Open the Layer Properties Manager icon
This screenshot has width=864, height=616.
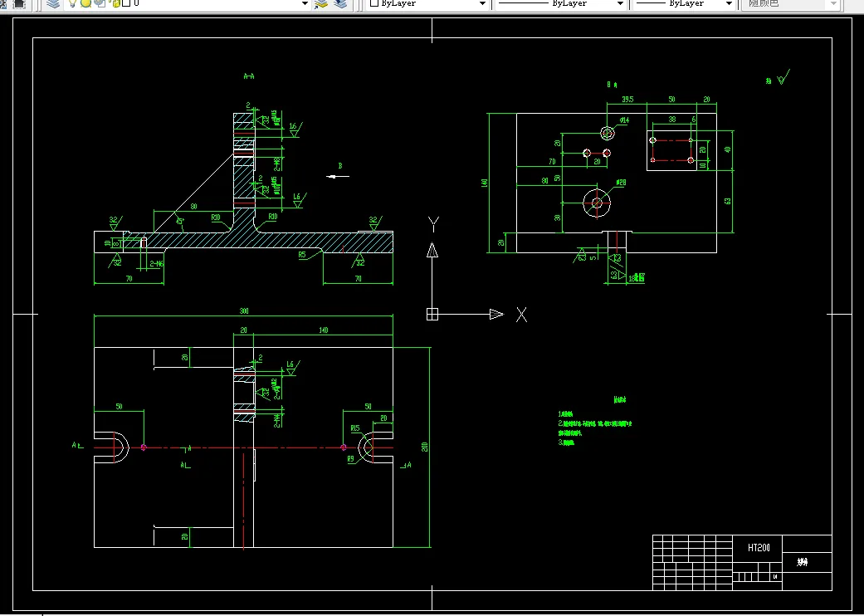(x=53, y=3)
